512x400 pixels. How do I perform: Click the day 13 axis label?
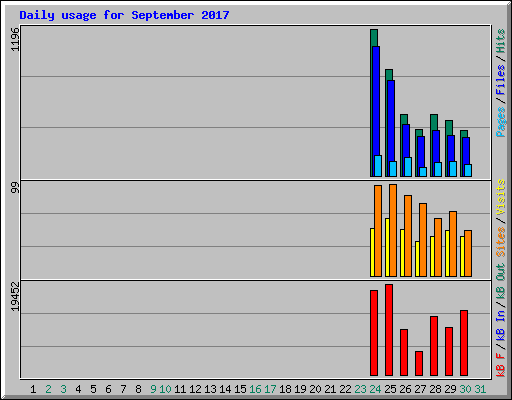pyautogui.click(x=210, y=389)
